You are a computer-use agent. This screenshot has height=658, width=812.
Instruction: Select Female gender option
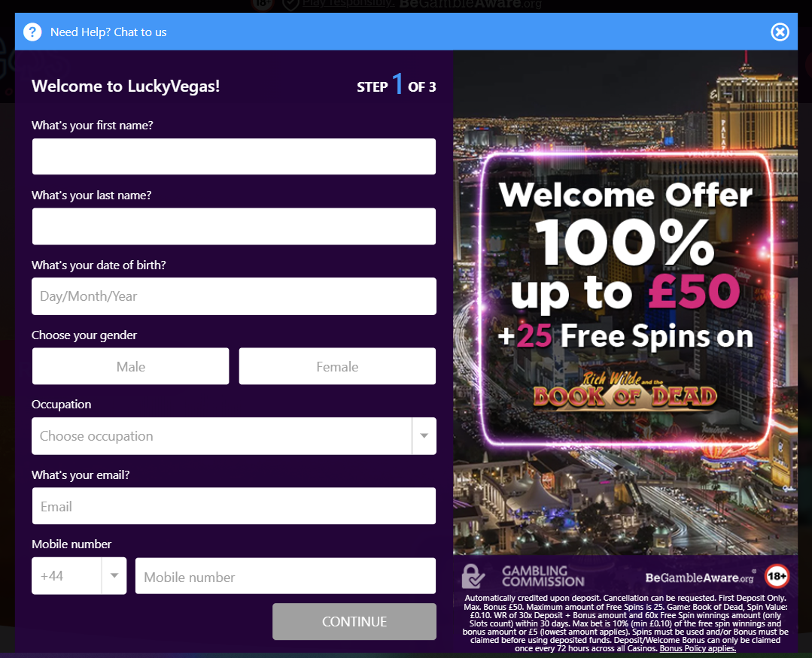[x=337, y=366]
